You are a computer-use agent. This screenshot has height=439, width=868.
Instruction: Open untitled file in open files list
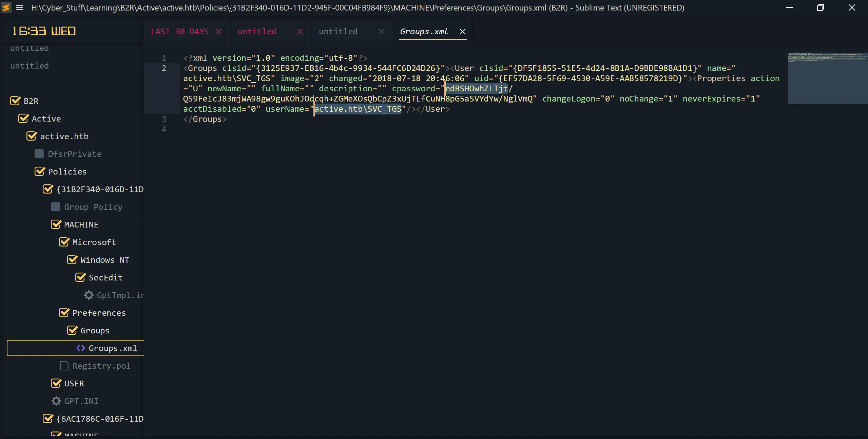coord(30,66)
